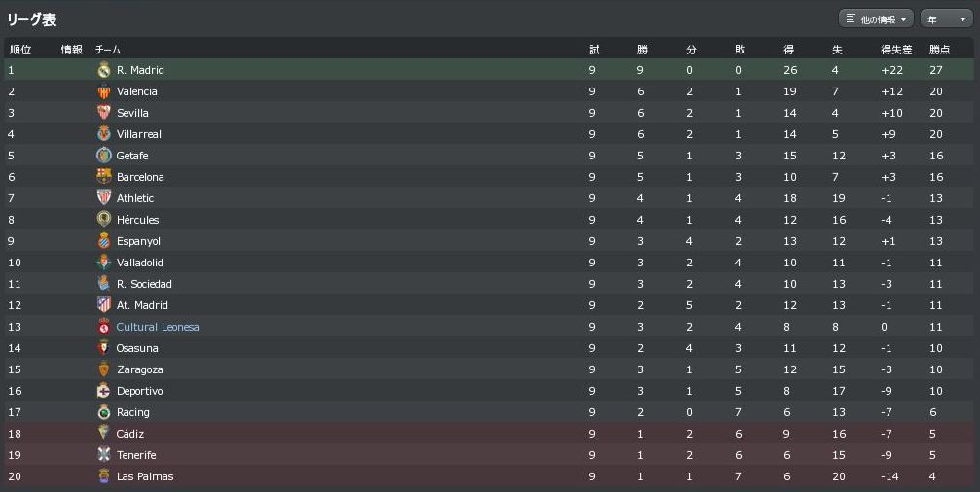Click the Athletic club crest icon
Viewport: 980px width, 492px height.
point(104,198)
